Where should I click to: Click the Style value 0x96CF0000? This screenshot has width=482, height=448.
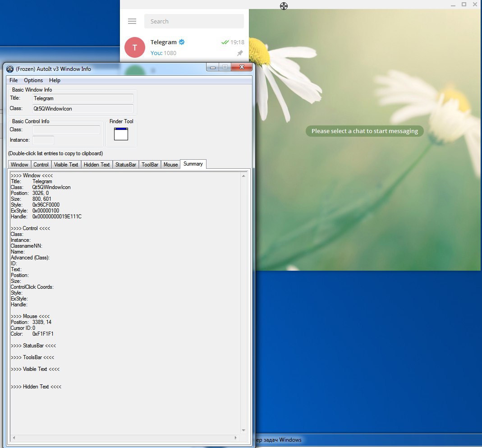pyautogui.click(x=46, y=205)
